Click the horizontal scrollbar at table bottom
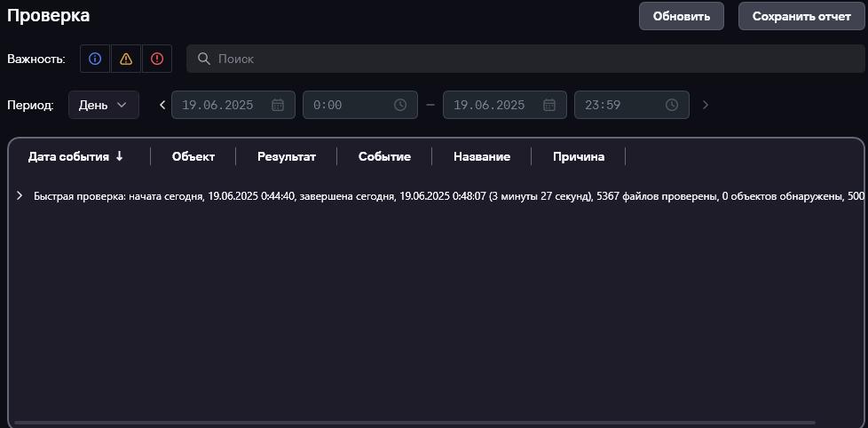868x428 pixels. [x=414, y=423]
